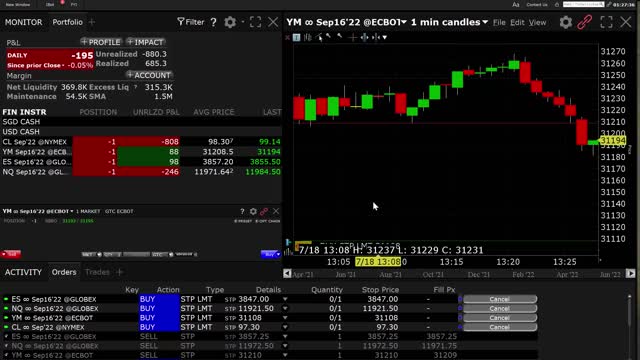The image size is (640, 360).
Task: Open the Monitor panel help question mark
Action: pos(213,22)
